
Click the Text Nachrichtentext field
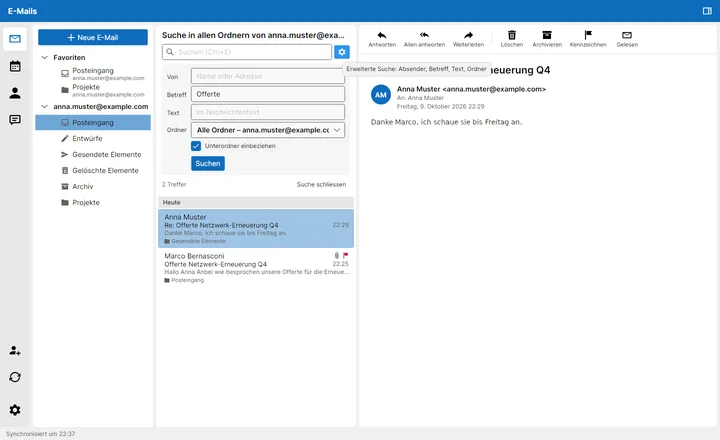click(268, 112)
